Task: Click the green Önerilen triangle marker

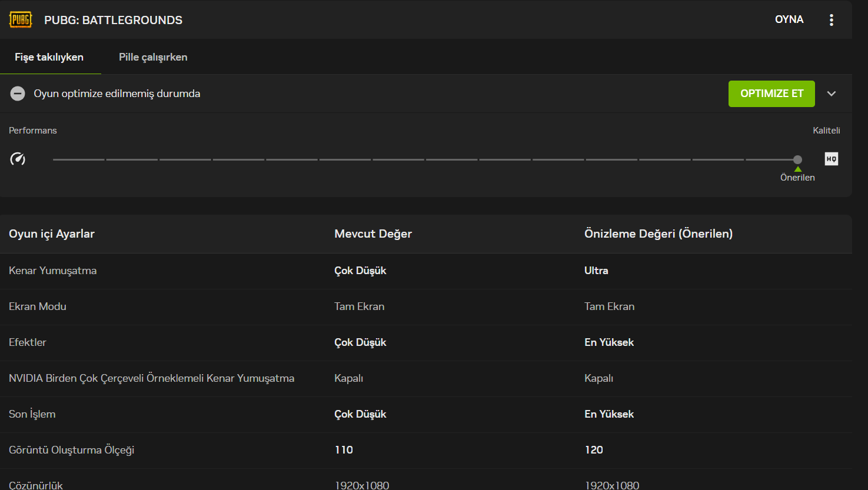Action: [x=798, y=169]
